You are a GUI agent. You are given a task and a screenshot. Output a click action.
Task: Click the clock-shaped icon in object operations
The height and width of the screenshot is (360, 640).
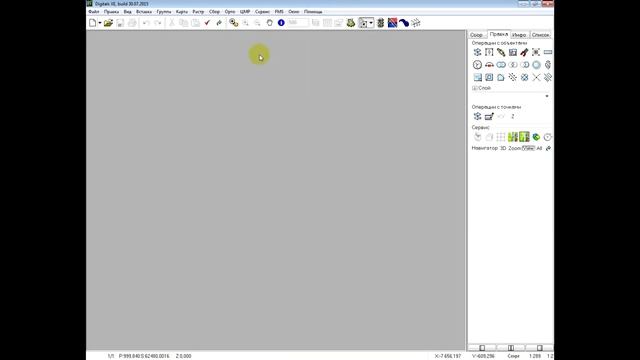pyautogui.click(x=477, y=65)
